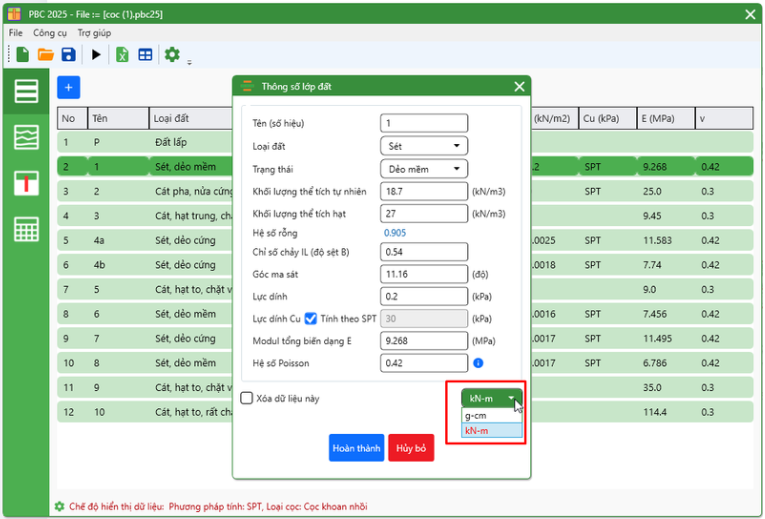The height and width of the screenshot is (519, 765).
Task: Click the 'Góc ma sát' input field
Action: pos(424,273)
